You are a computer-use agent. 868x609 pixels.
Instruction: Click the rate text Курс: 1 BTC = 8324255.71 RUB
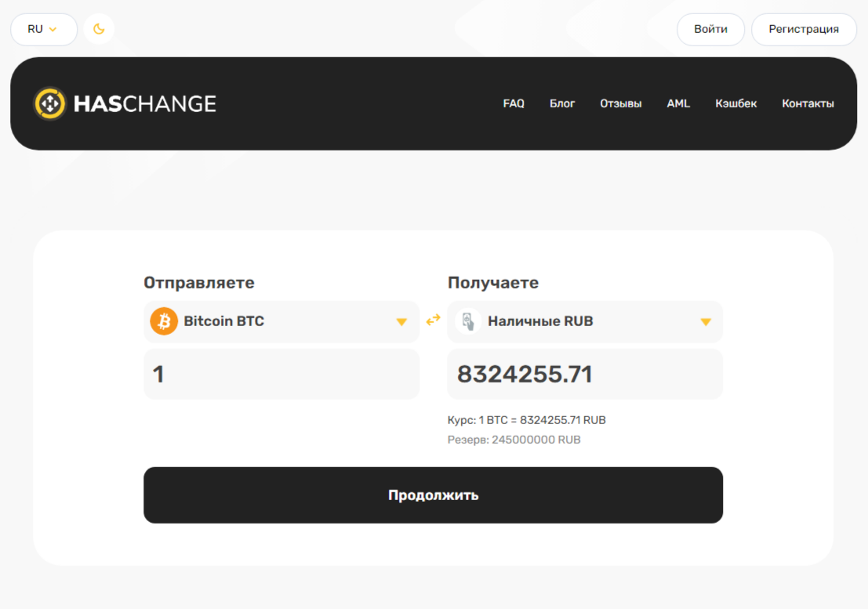(x=526, y=420)
